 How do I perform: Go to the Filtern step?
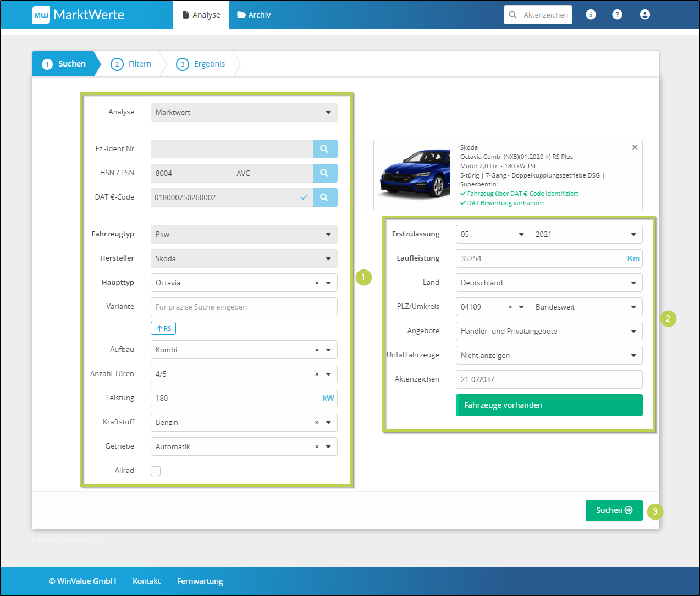pos(132,64)
